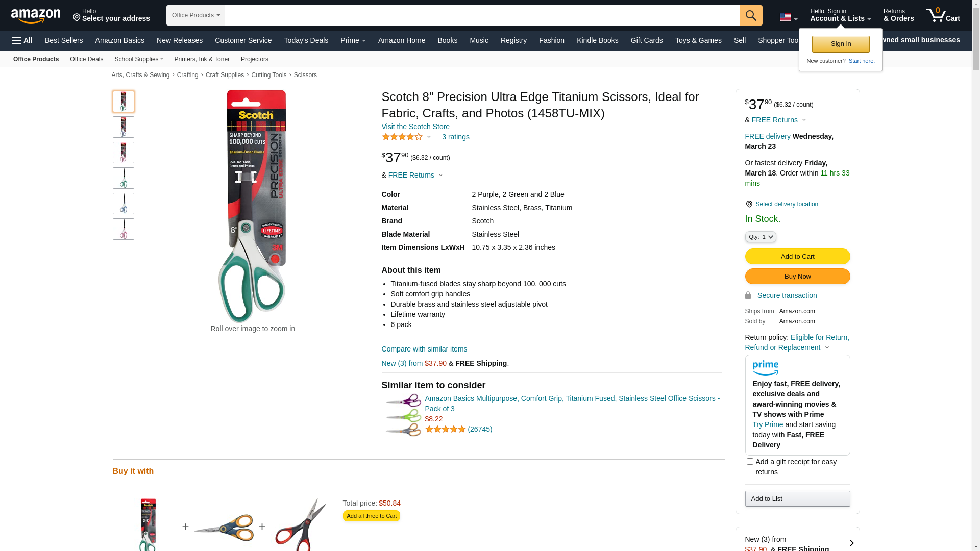980x551 pixels.
Task: Select the second product thumbnail image
Action: 124,127
